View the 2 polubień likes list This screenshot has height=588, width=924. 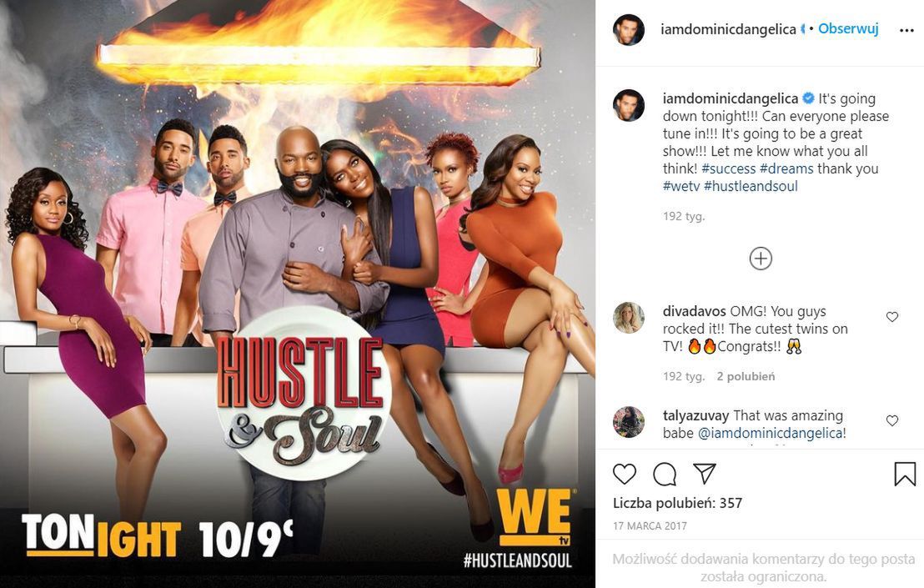[x=746, y=376]
